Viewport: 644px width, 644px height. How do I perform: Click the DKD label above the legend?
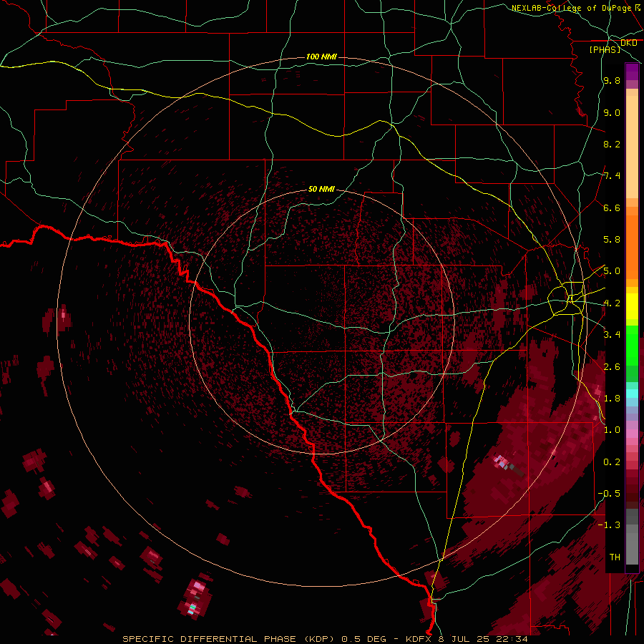click(x=629, y=42)
